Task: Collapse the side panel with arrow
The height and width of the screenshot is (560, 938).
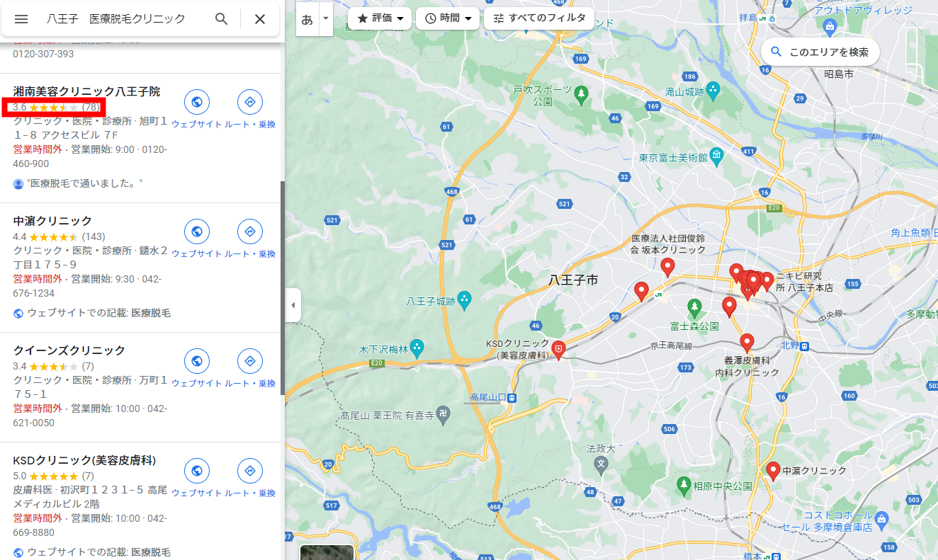Action: coord(293,305)
